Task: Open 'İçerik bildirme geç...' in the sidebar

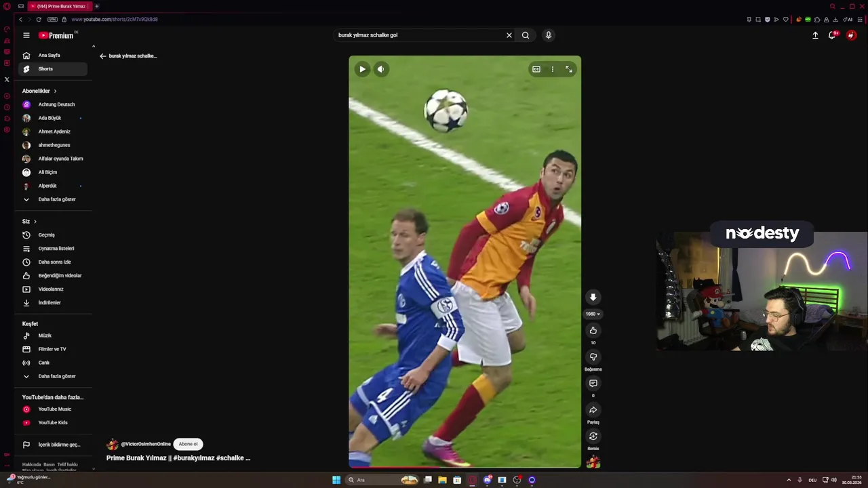Action: (x=53, y=445)
